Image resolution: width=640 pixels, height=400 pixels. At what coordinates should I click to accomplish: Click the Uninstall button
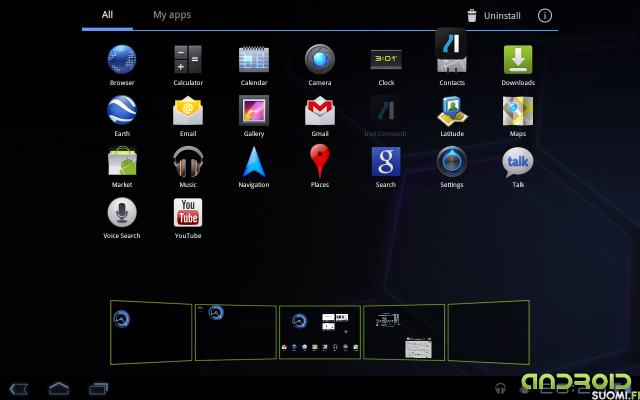coord(494,16)
